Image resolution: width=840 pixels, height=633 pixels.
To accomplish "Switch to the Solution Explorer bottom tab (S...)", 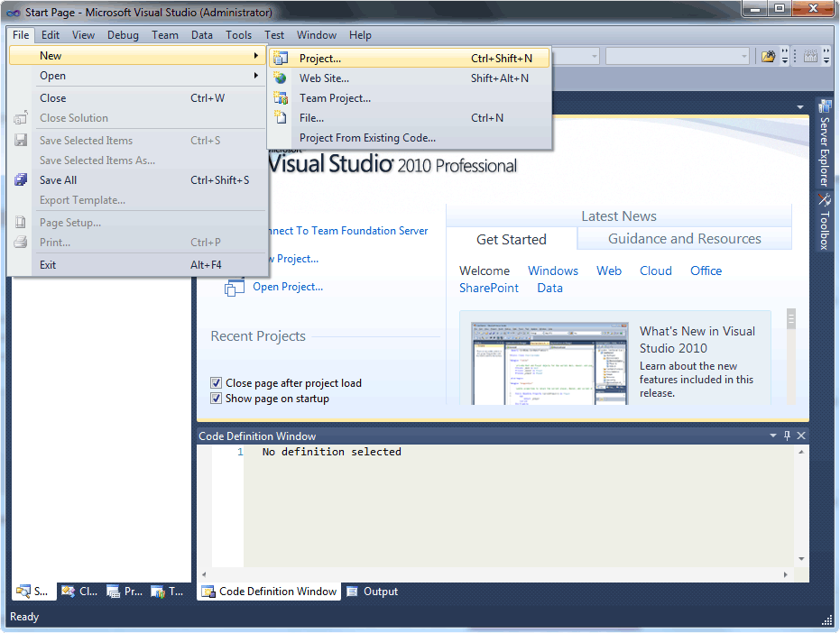I will point(32,592).
